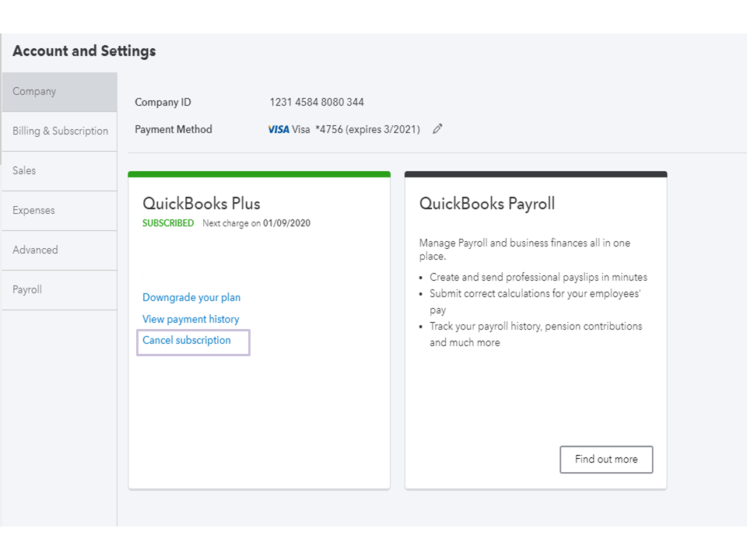Click the Downgrade your plan link

click(x=191, y=297)
